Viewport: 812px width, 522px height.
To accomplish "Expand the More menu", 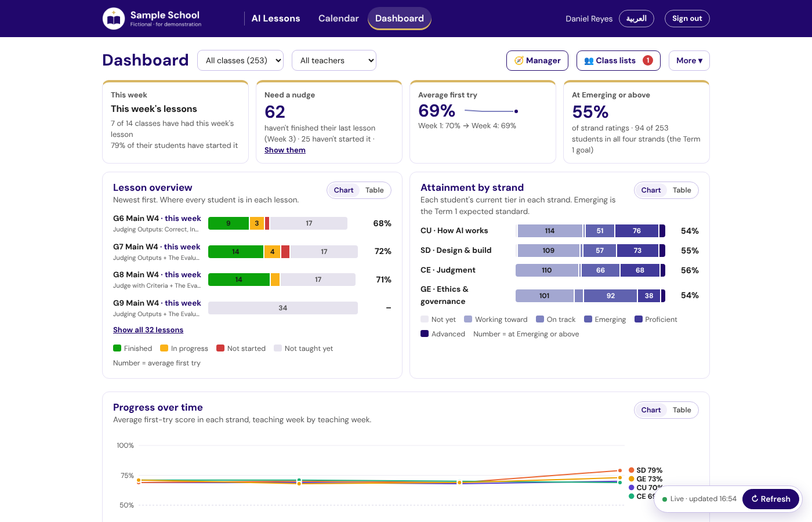I will point(689,60).
